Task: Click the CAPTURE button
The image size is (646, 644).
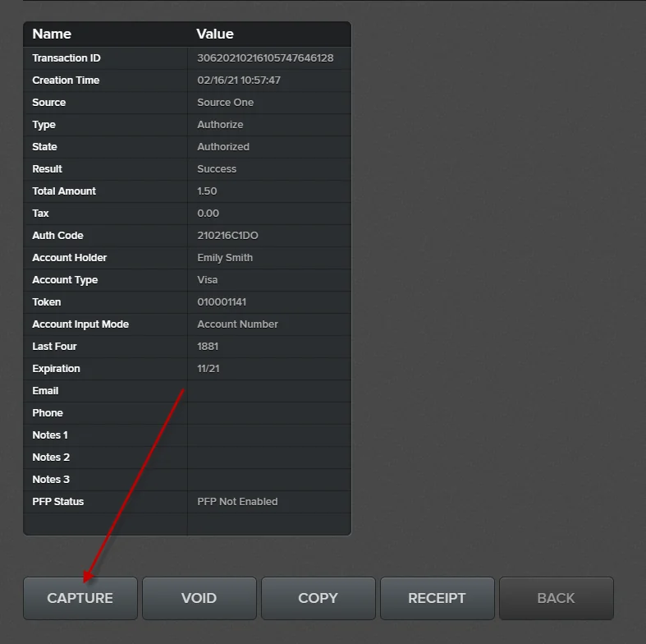Action: pos(80,598)
